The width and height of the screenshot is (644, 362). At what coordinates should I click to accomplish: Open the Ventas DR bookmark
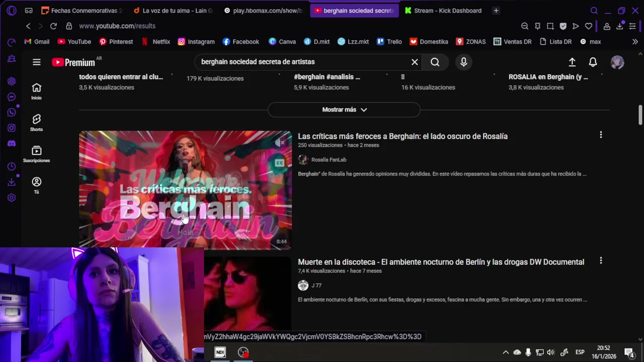(513, 42)
